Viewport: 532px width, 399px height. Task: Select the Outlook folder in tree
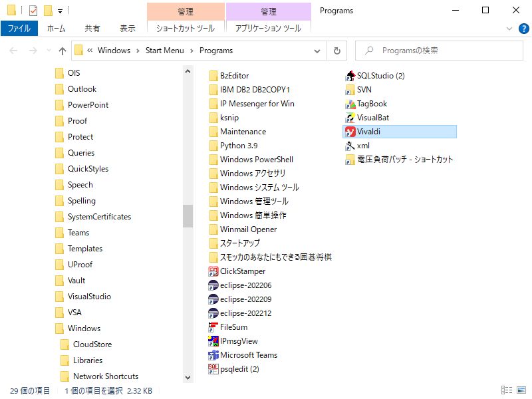[x=82, y=89]
